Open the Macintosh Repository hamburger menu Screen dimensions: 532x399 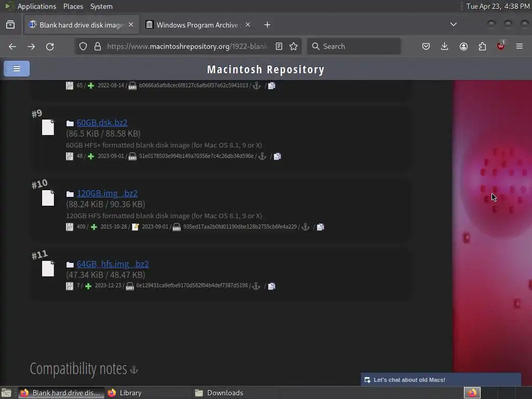click(x=16, y=69)
